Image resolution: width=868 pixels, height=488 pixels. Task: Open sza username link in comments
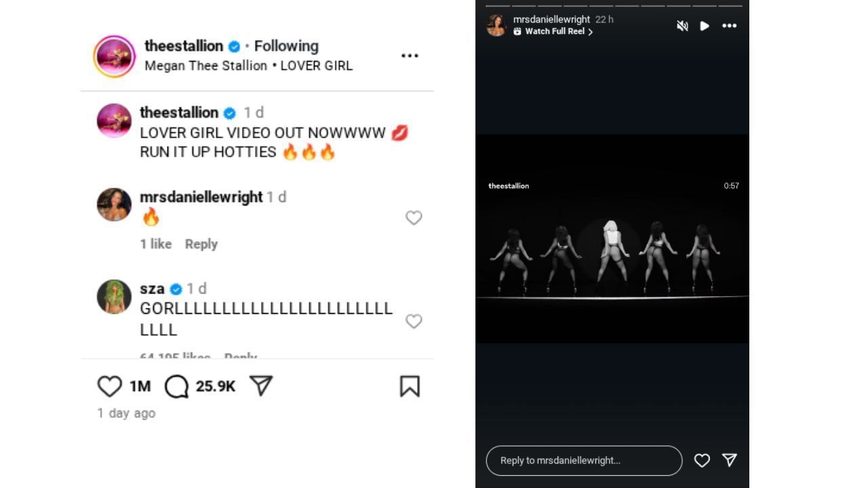tap(152, 289)
